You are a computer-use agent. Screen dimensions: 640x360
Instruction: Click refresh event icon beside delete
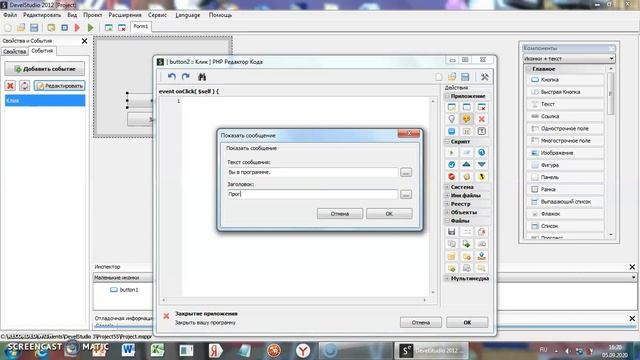pyautogui.click(x=24, y=85)
